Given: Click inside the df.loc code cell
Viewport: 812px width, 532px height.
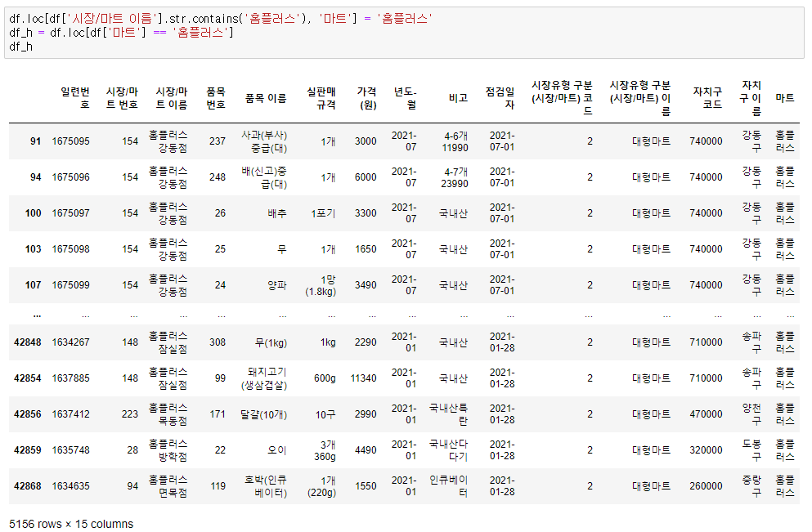Looking at the screenshot, I should tap(404, 33).
